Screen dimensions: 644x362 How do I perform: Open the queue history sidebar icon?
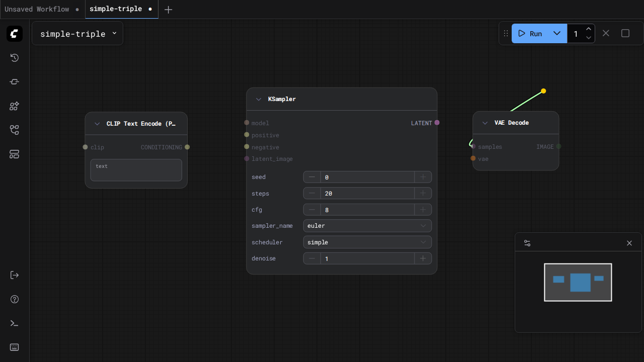(x=15, y=58)
